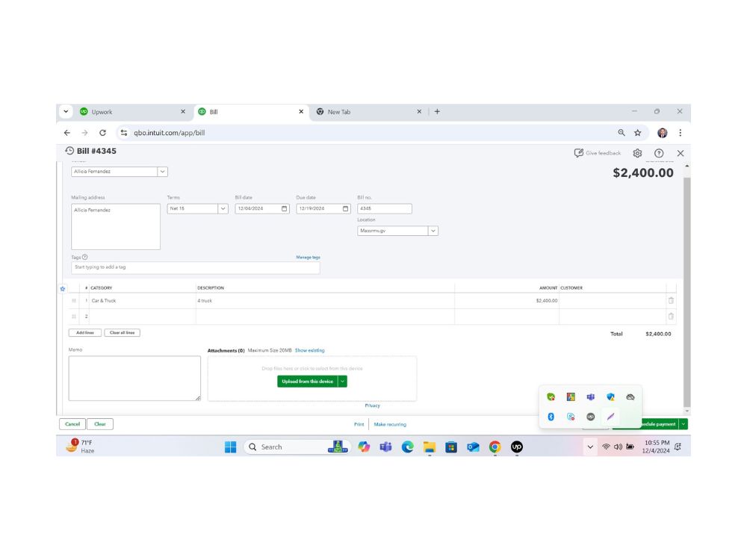The image size is (747, 560).
Task: Open the Privacy link
Action: (x=373, y=405)
